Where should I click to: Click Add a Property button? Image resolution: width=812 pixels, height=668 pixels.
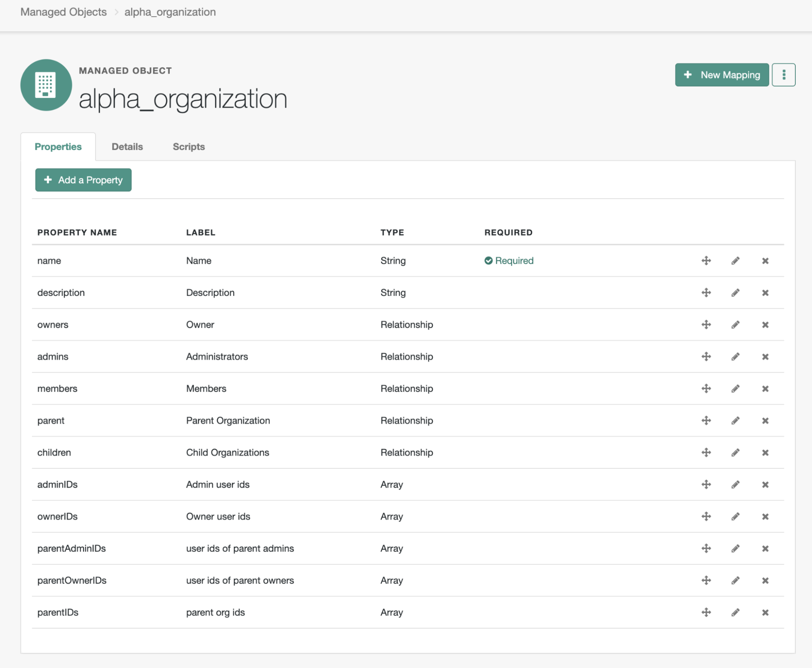(83, 180)
